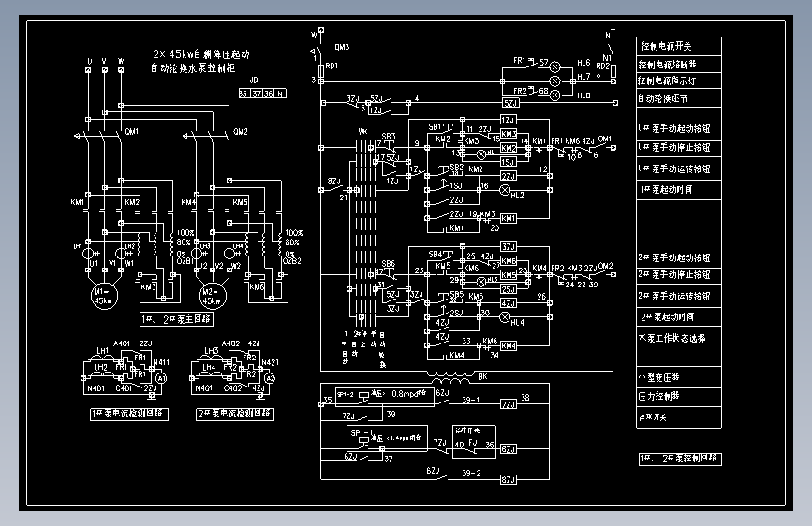Click the HL6 indicator lamp symbol
Screen dimensions: 812x526
click(554, 66)
